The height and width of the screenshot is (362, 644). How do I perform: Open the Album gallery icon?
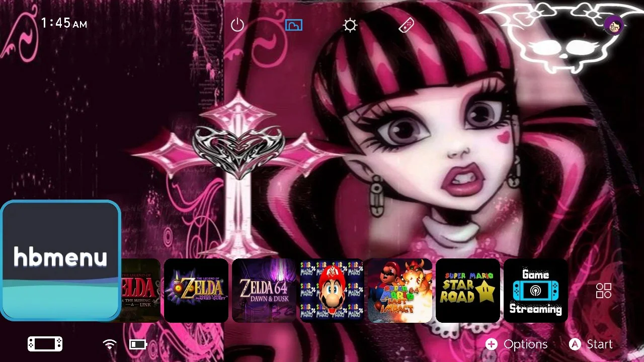[x=294, y=25]
